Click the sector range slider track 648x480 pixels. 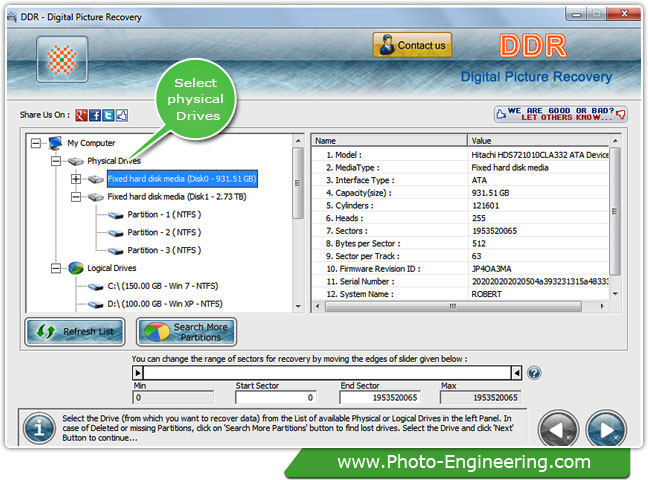(x=327, y=373)
